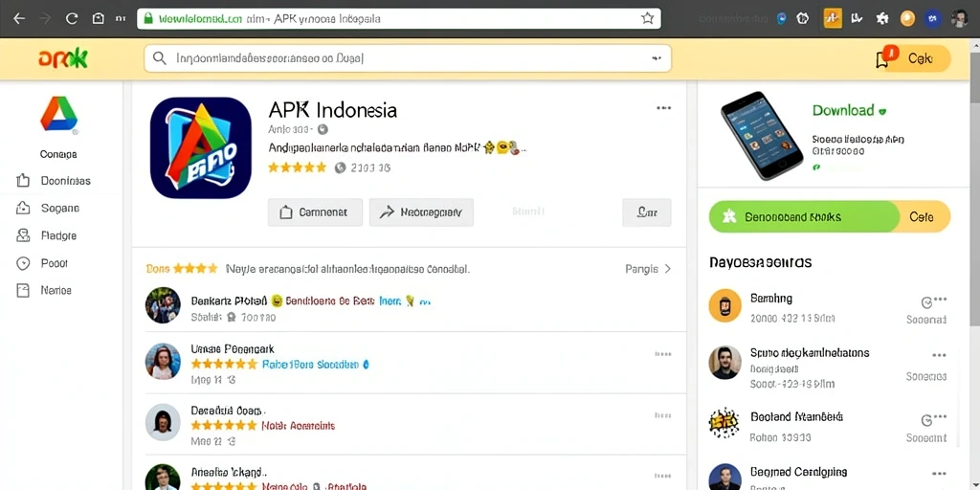980x490 pixels.
Task: Go forward with the browser forward arrow
Action: tap(45, 19)
